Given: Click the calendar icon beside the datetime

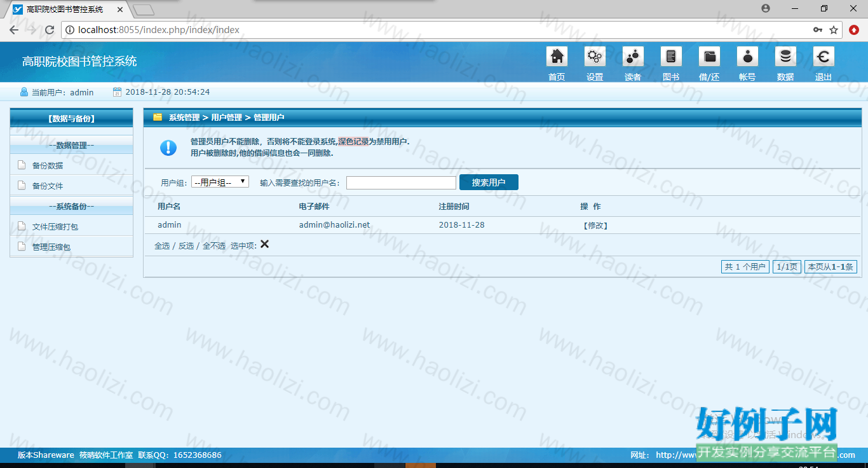Looking at the screenshot, I should click(117, 92).
